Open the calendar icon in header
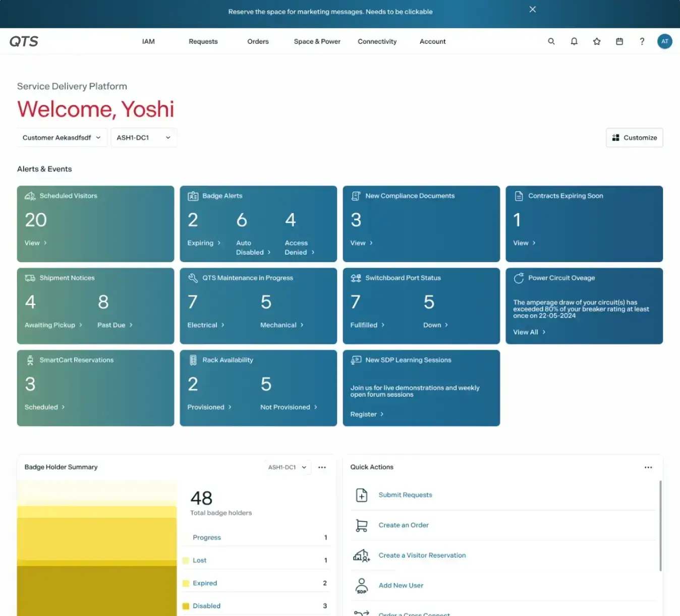Screen dimensions: 680x616 click(619, 41)
